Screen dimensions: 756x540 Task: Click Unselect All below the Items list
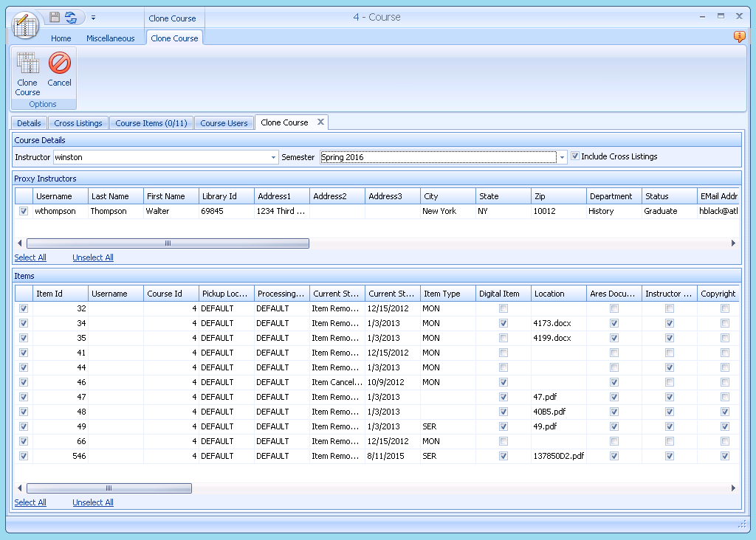coord(92,502)
